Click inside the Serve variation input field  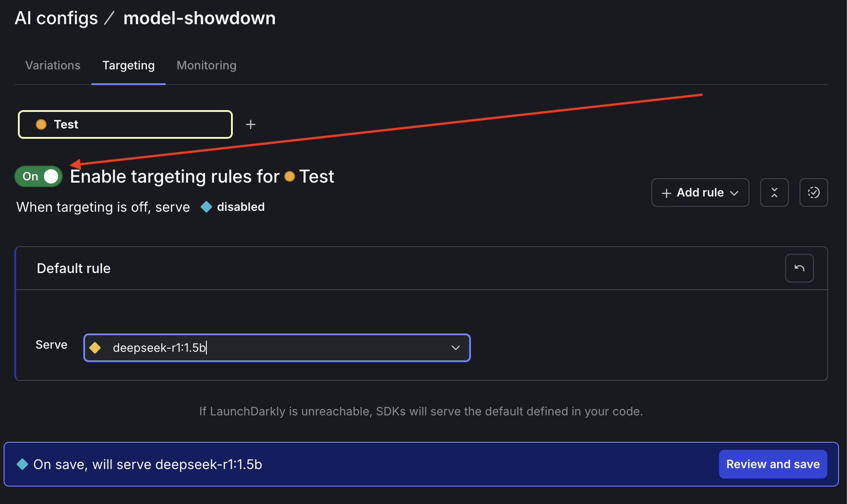(x=269, y=348)
